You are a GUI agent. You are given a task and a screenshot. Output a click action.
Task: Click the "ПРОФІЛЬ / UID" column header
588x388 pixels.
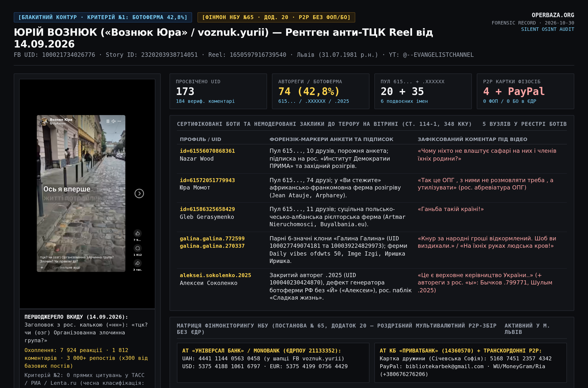click(x=200, y=139)
